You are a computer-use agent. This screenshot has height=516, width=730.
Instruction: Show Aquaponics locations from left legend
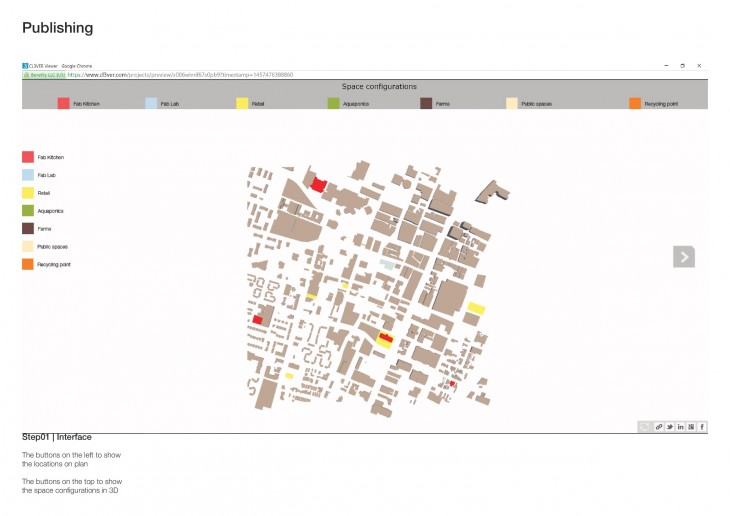(28, 211)
